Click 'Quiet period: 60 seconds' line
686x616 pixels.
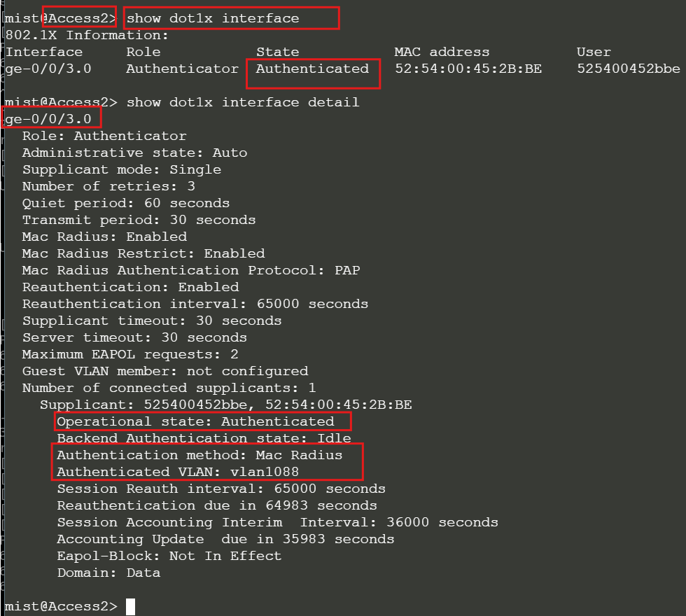pos(125,203)
